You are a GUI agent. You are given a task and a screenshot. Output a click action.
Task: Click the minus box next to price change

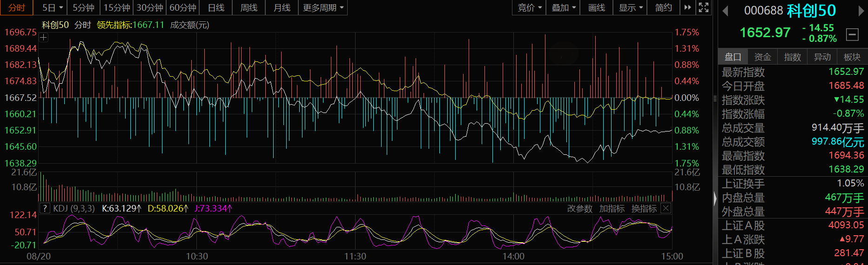tap(852, 34)
